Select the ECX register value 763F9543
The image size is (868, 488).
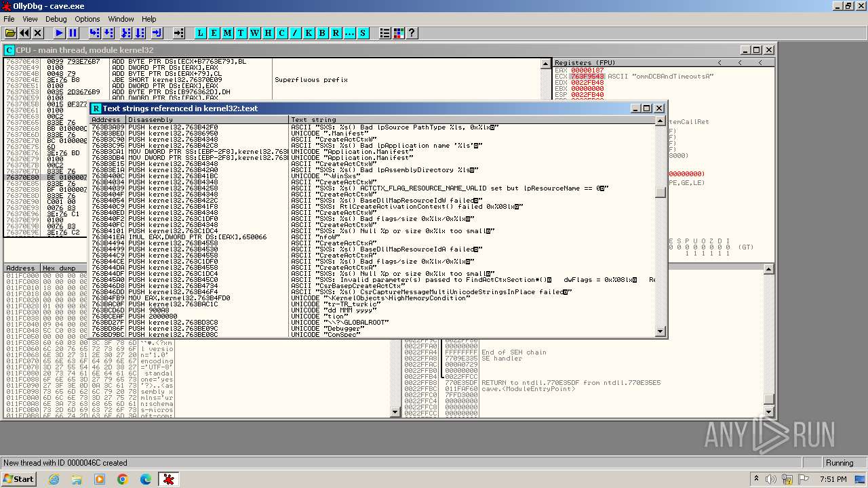[588, 77]
